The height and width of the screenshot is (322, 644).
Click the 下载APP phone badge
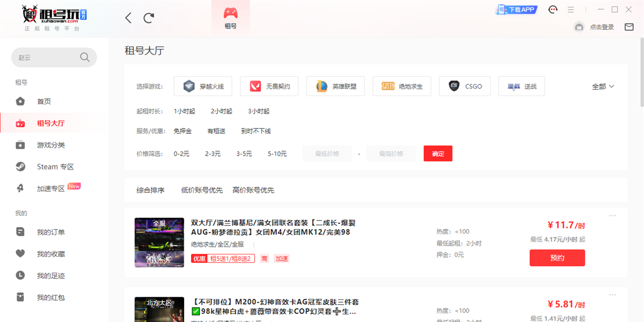[517, 10]
